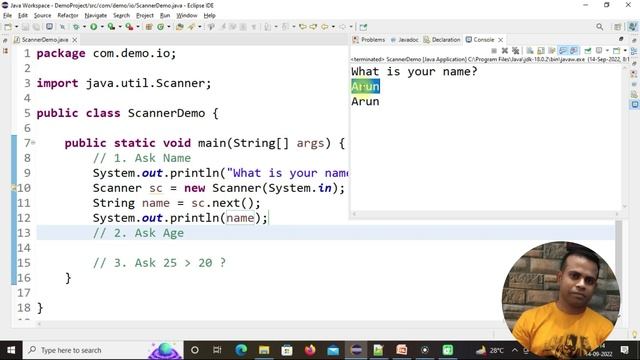Close the ScannerDemo.java editor tab

click(x=75, y=40)
